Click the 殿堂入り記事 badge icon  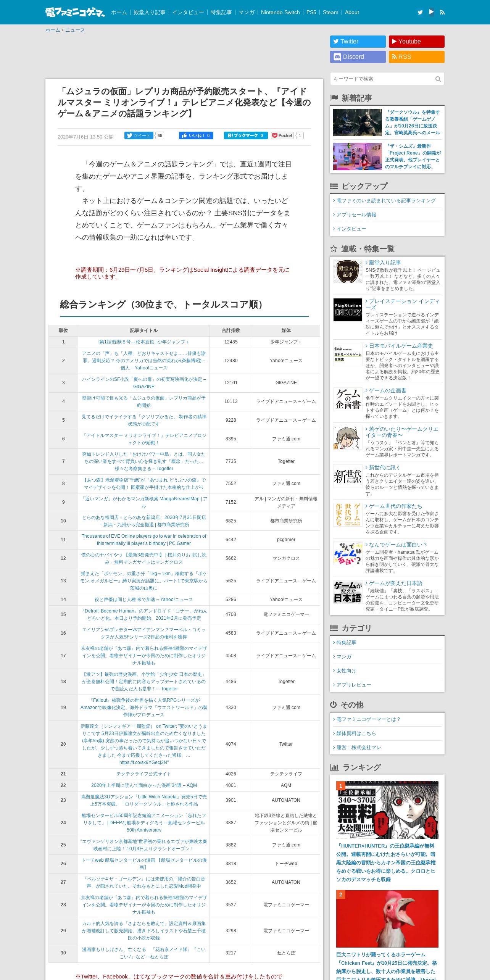coord(348,271)
